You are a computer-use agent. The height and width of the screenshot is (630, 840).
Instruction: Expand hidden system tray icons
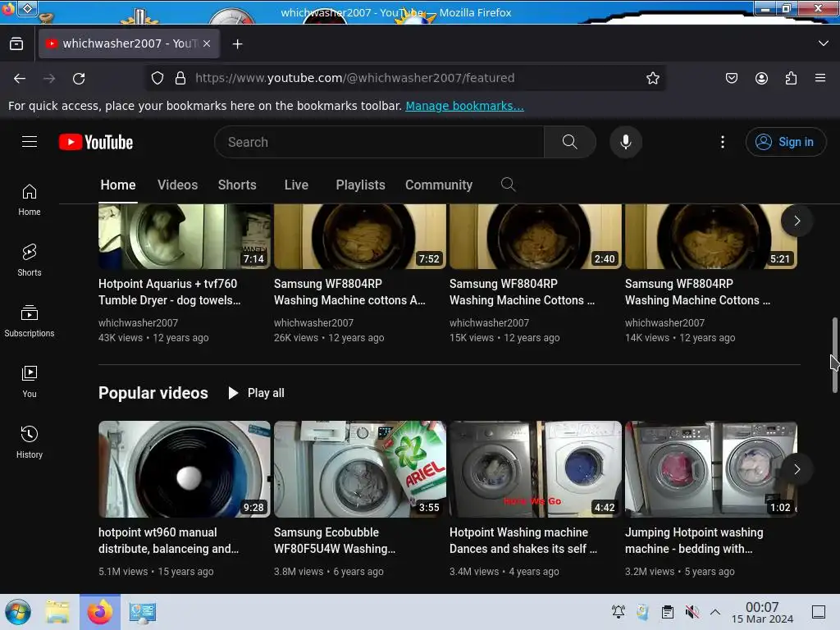715,612
